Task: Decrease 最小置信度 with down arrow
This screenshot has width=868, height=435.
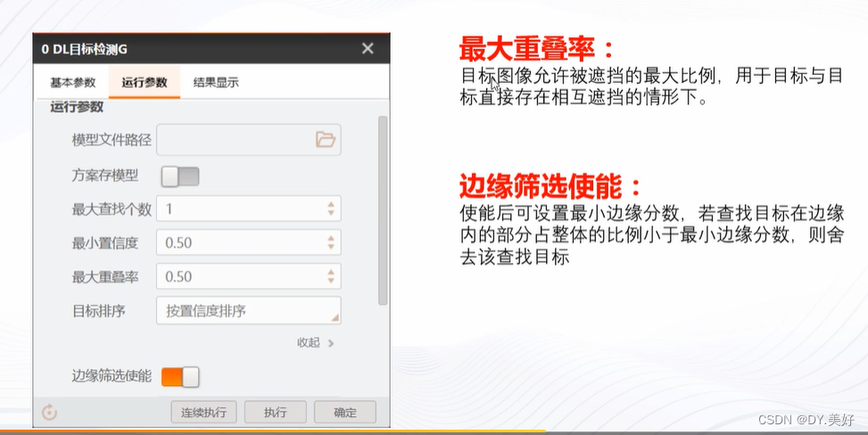Action: pos(331,248)
